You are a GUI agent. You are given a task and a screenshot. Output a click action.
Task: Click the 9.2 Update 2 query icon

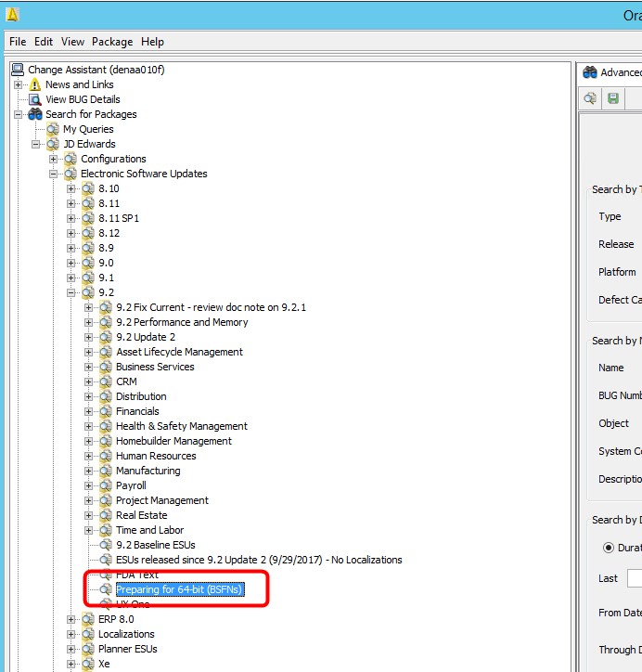click(x=106, y=337)
